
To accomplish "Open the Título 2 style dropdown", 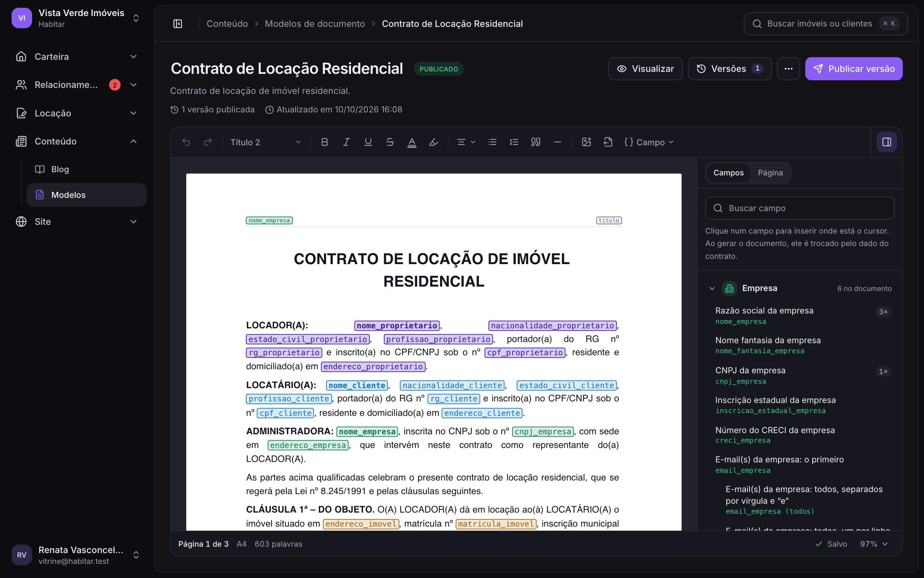I will pos(265,142).
